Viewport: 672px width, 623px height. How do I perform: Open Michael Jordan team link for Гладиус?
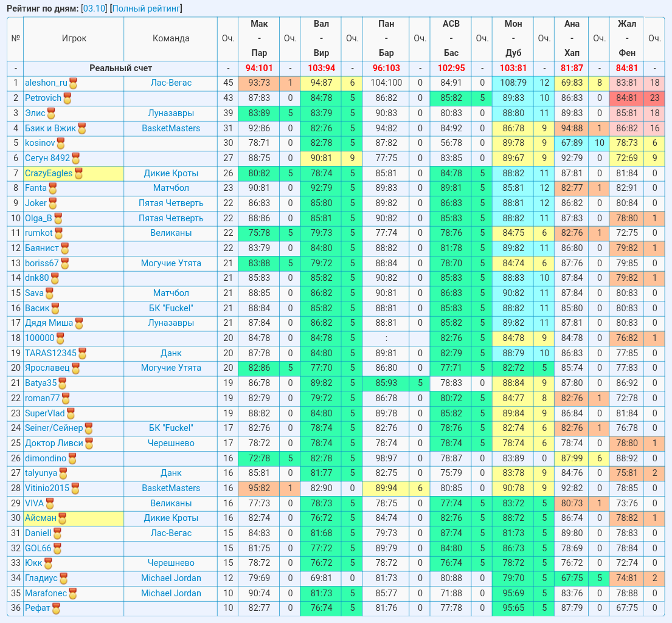pos(170,578)
